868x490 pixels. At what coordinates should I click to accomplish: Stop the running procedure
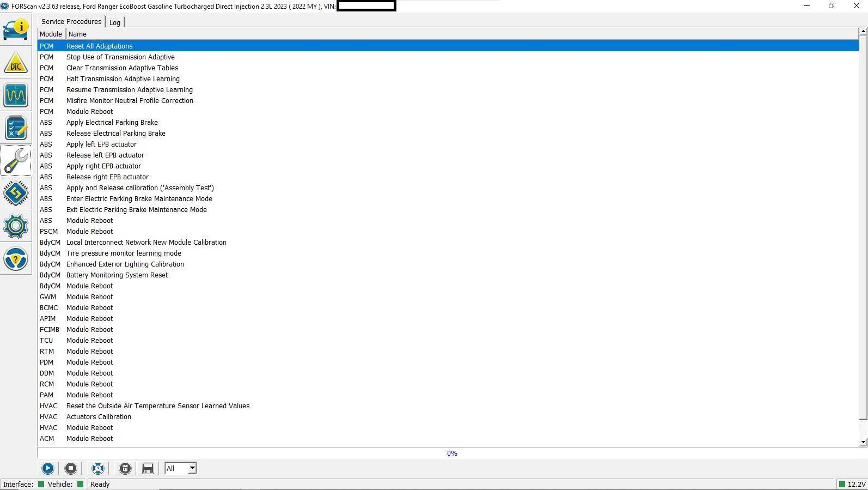click(71, 468)
